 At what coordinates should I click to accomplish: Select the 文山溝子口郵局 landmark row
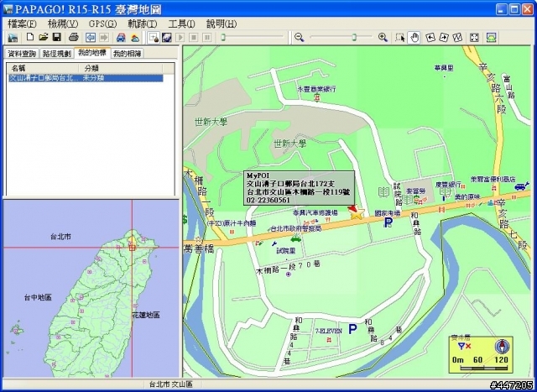coord(86,78)
